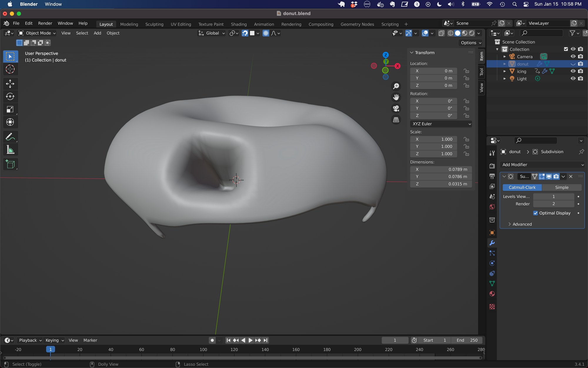The width and height of the screenshot is (588, 368).
Task: Open the Material properties tab
Action: point(492,294)
